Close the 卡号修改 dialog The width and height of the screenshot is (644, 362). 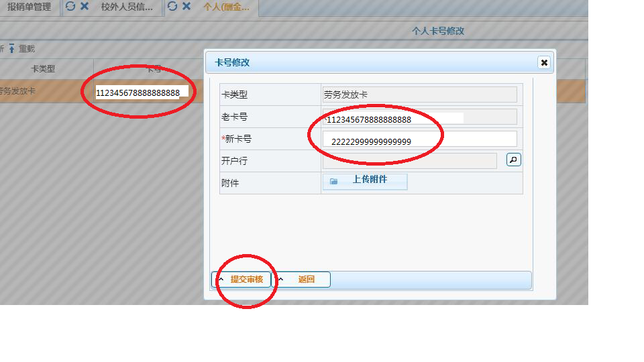[x=544, y=62]
